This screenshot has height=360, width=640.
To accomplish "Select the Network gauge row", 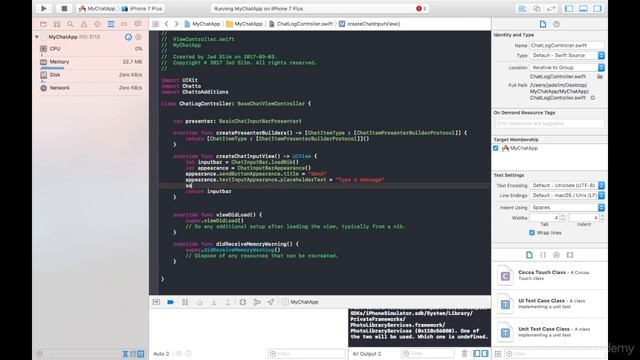I will click(91, 88).
